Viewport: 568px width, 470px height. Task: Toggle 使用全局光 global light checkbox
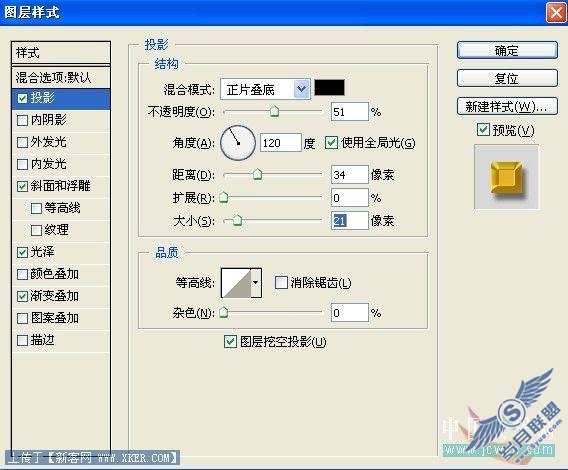tap(331, 143)
